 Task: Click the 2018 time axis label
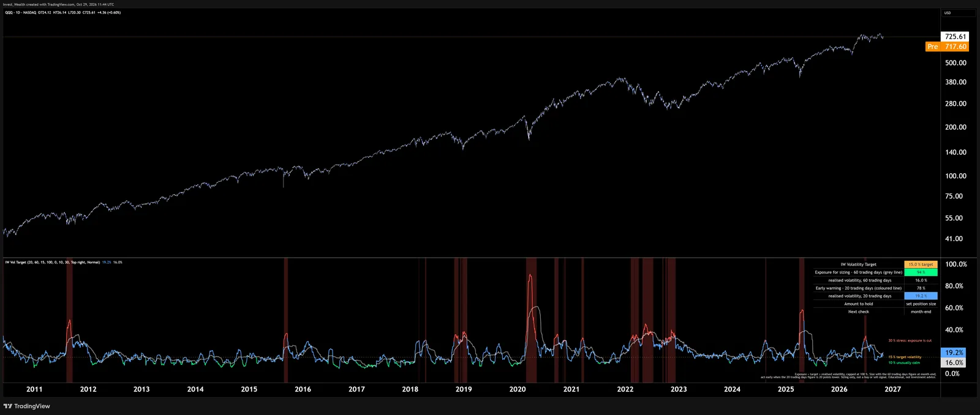[x=410, y=389]
